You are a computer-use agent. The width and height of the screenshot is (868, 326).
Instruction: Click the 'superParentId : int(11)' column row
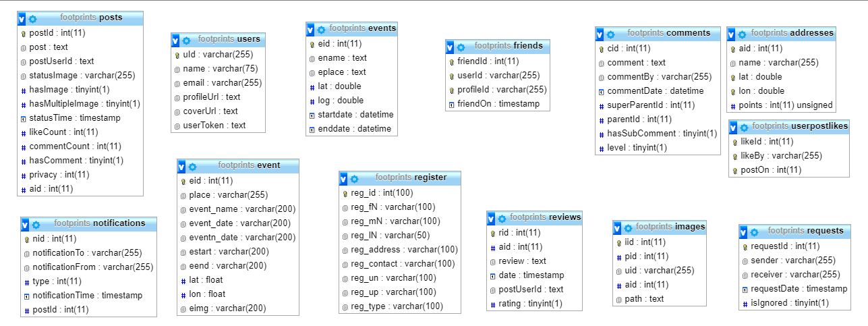[658, 105]
